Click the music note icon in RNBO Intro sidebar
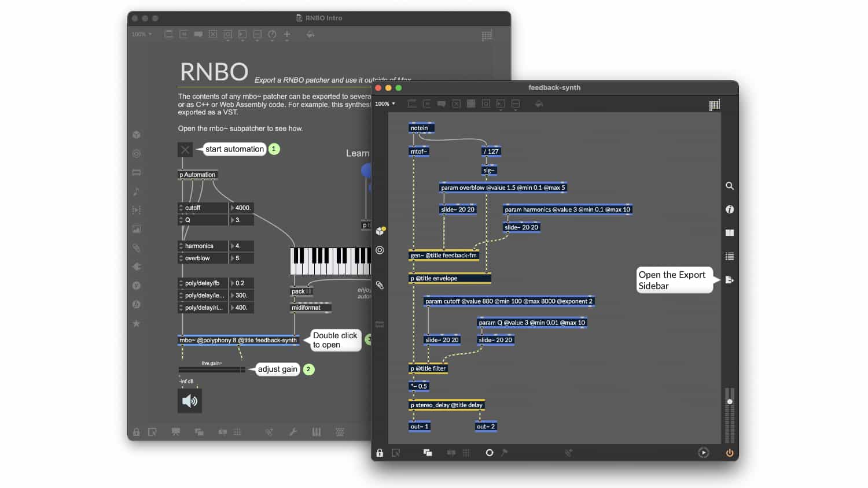The height and width of the screenshot is (488, 868). coord(137,191)
